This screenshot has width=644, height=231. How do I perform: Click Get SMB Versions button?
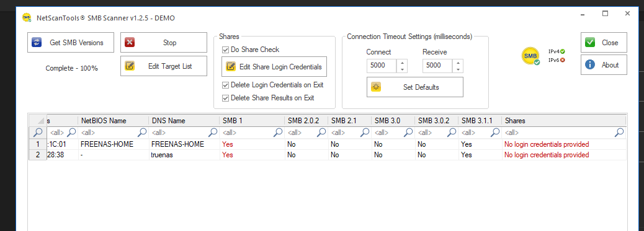coord(71,43)
